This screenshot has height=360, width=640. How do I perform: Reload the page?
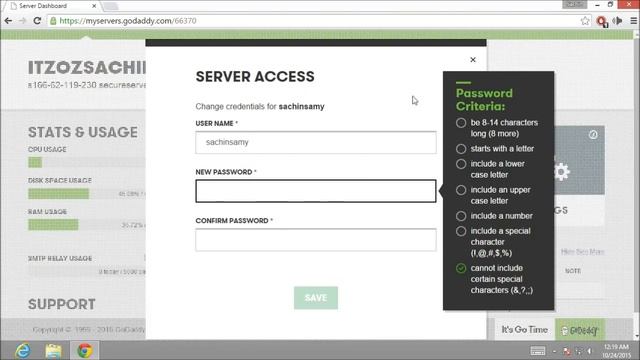pyautogui.click(x=37, y=21)
